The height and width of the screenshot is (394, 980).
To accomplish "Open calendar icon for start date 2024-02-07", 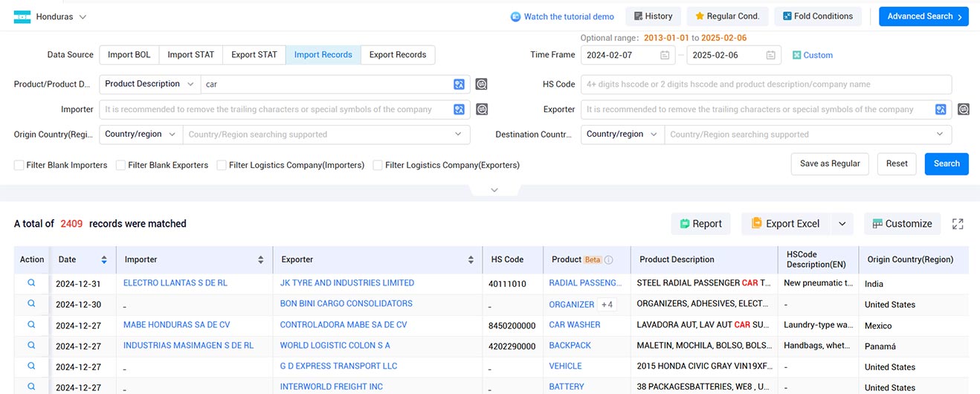I will coord(665,55).
